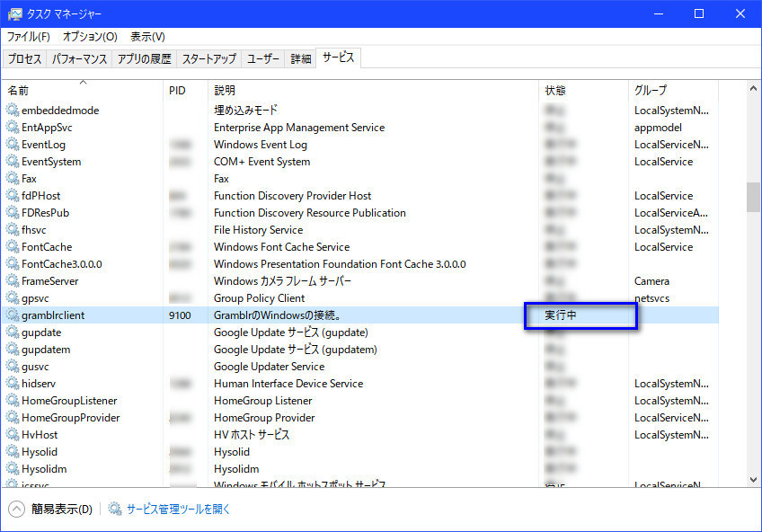Image resolution: width=762 pixels, height=532 pixels.
Task: Switch to the パフォーマンス tab
Action: pyautogui.click(x=80, y=59)
